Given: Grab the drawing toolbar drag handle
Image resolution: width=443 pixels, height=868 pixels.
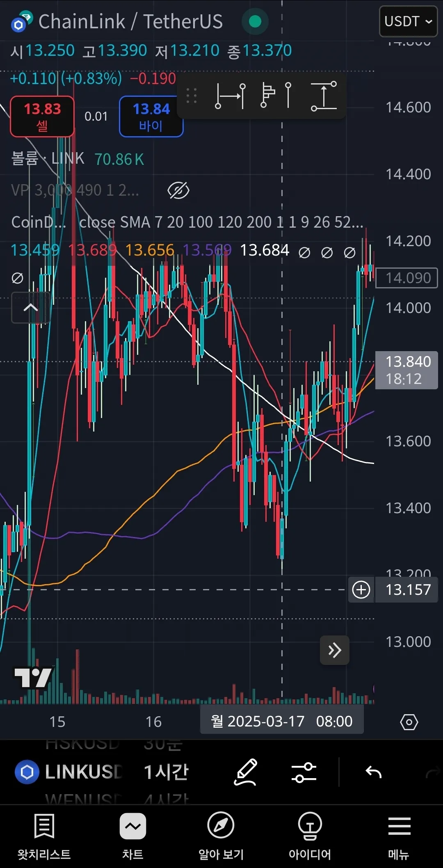Looking at the screenshot, I should (191, 96).
